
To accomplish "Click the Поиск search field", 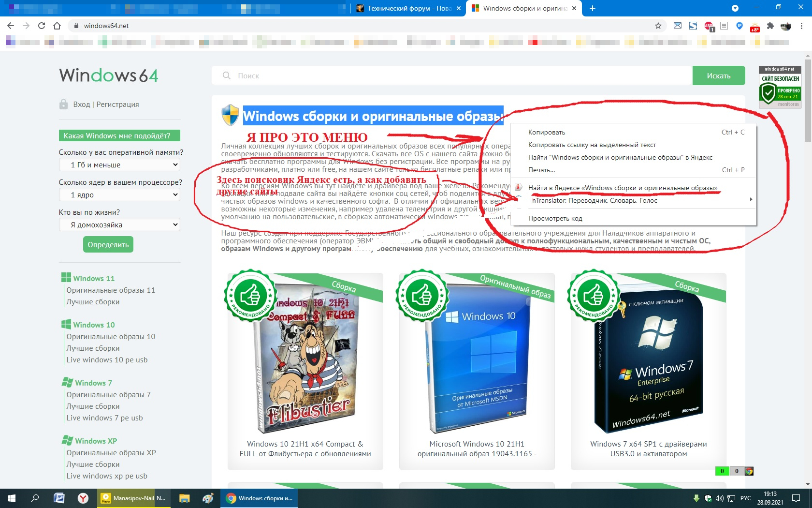I will [452, 75].
